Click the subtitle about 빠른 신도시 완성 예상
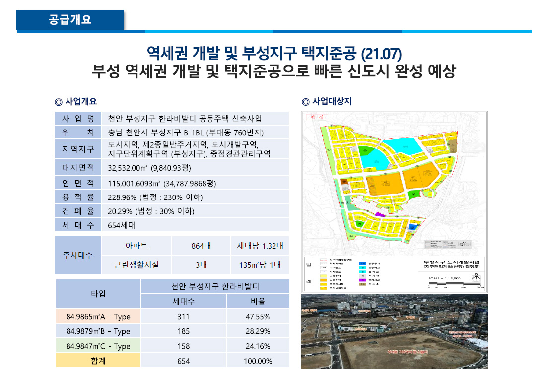546x392 pixels. click(x=273, y=71)
